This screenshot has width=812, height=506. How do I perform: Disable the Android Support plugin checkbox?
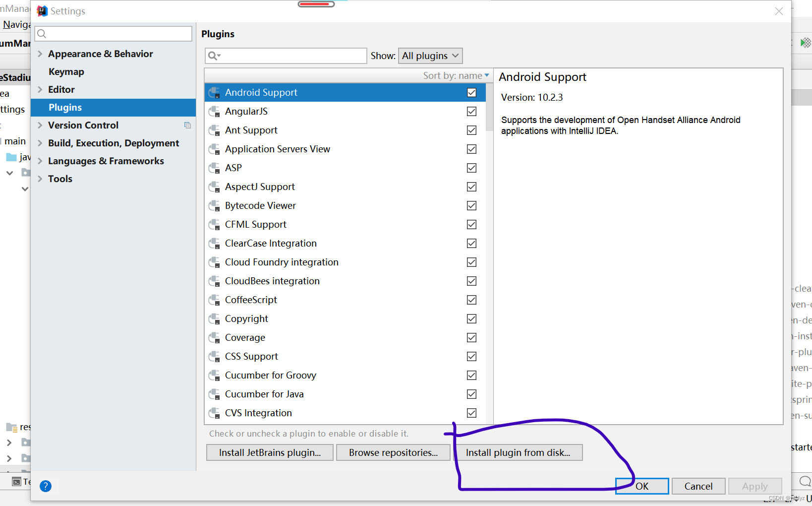471,92
